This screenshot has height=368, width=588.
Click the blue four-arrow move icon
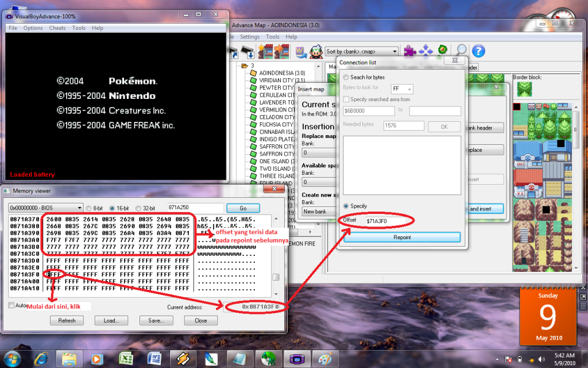425,51
